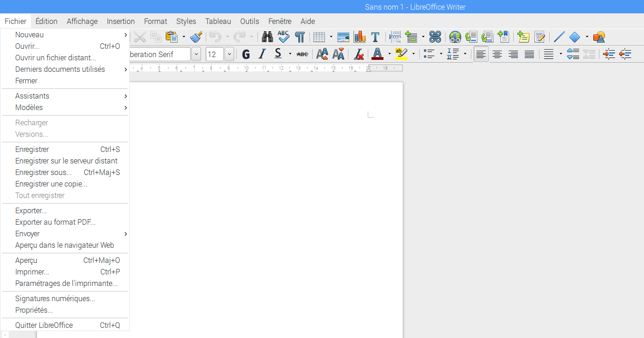This screenshot has width=644, height=338.
Task: Select Quitter LibreOffice
Action: (x=65, y=325)
